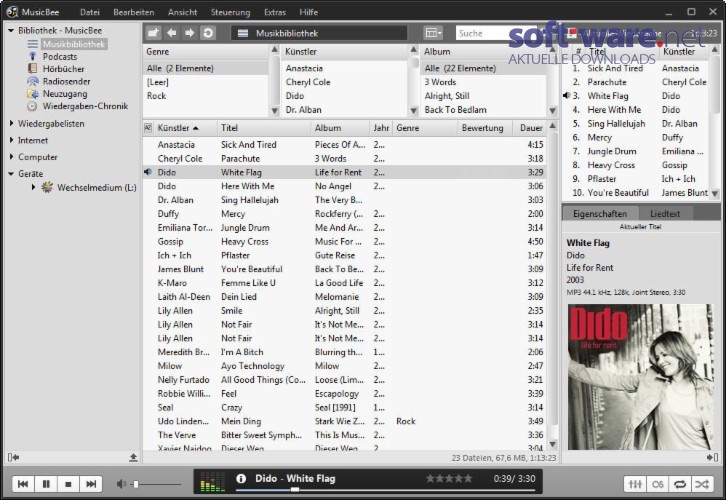The width and height of the screenshot is (726, 500).
Task: Stop playback with the stop button
Action: point(68,484)
